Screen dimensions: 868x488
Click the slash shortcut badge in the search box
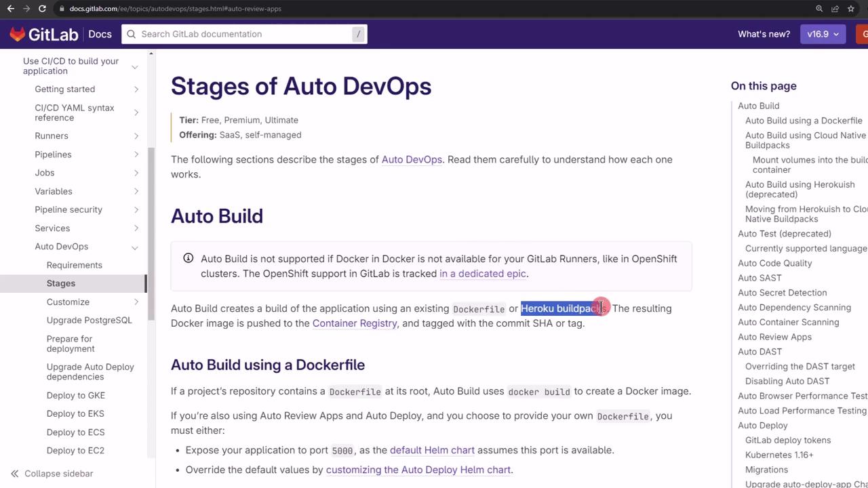[x=358, y=34]
